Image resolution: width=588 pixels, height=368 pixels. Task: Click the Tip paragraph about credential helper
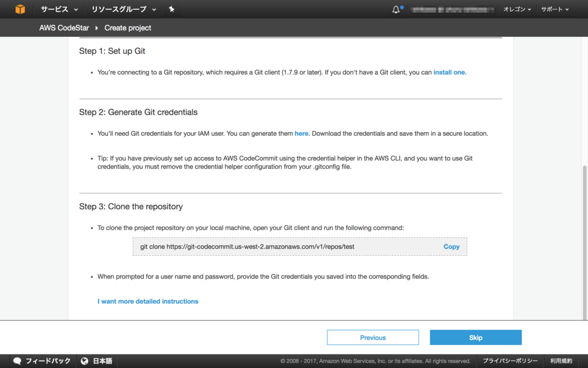pos(285,163)
